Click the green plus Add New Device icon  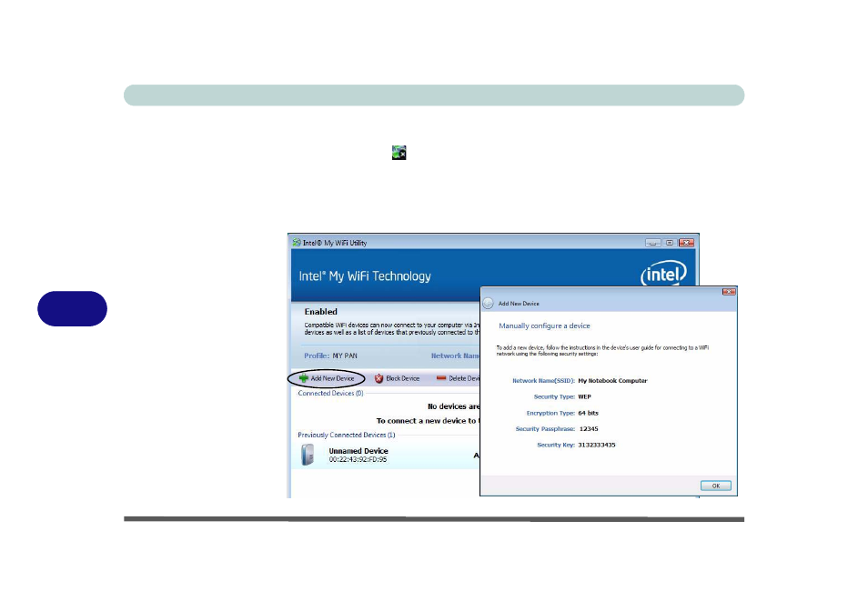pos(303,379)
